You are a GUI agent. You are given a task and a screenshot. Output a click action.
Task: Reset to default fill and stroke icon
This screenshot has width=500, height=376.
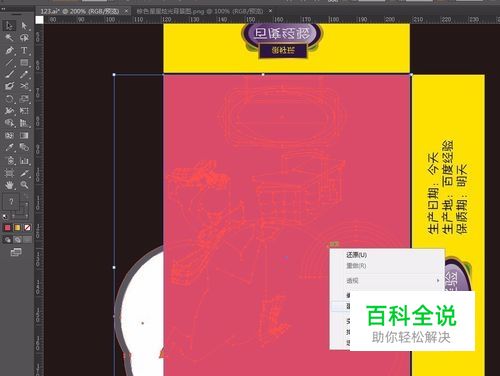[x=5, y=217]
